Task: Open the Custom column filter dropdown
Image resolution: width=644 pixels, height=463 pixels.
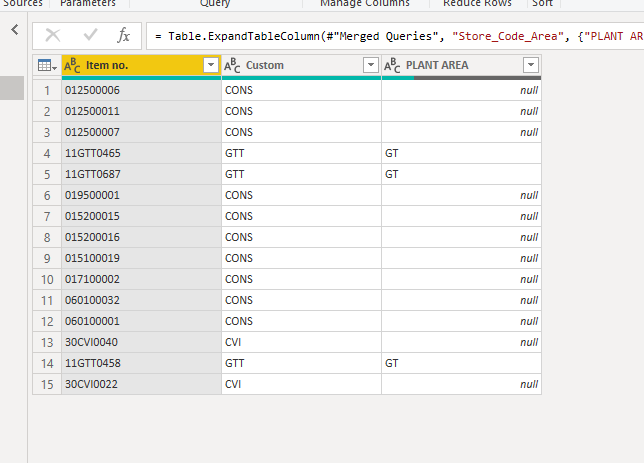Action: (370, 65)
